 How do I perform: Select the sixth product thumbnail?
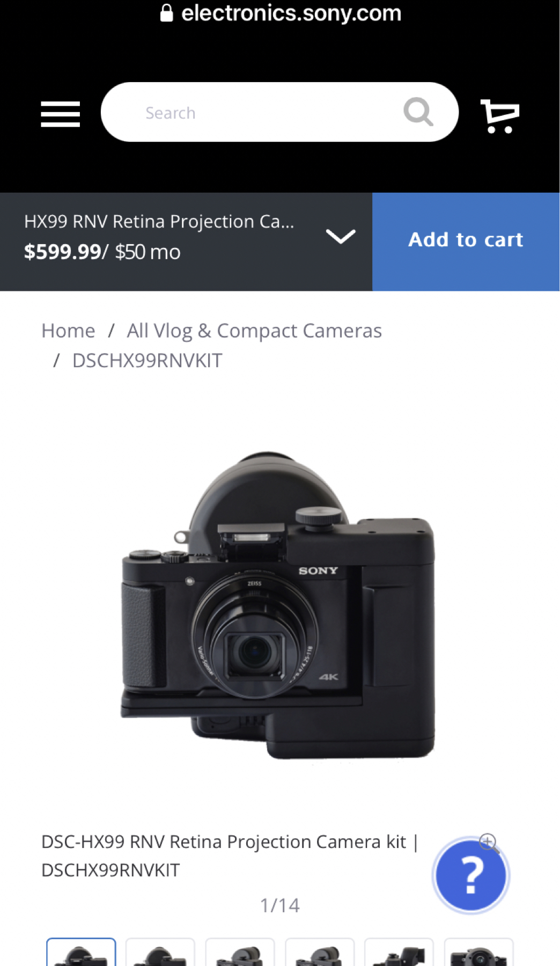[x=478, y=952]
